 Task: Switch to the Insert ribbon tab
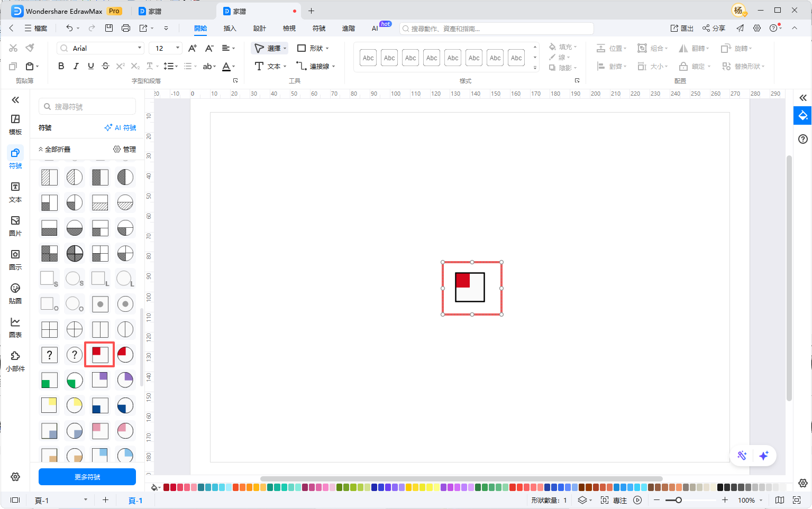[x=230, y=28]
